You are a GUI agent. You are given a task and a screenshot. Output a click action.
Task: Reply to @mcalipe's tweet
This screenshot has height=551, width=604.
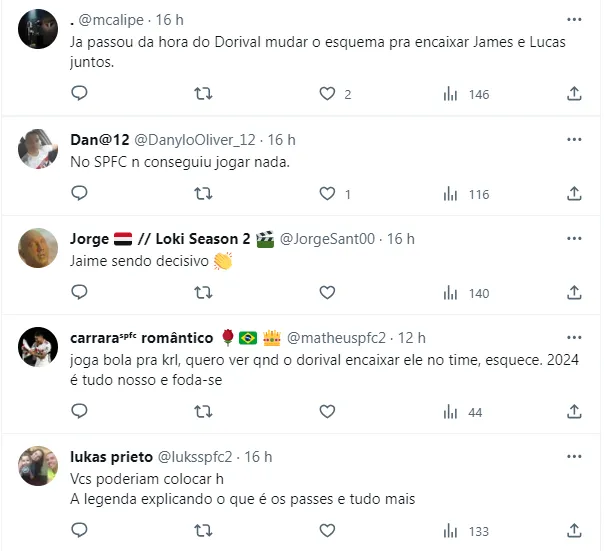[79, 94]
